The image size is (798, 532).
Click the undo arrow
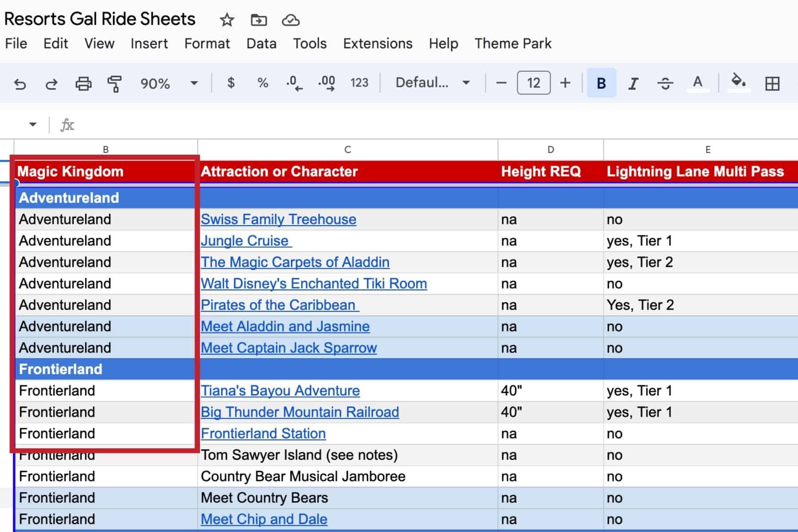tap(20, 83)
